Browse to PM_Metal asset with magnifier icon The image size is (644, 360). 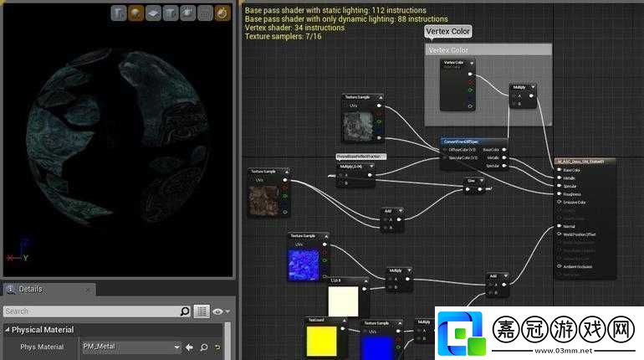click(x=204, y=347)
